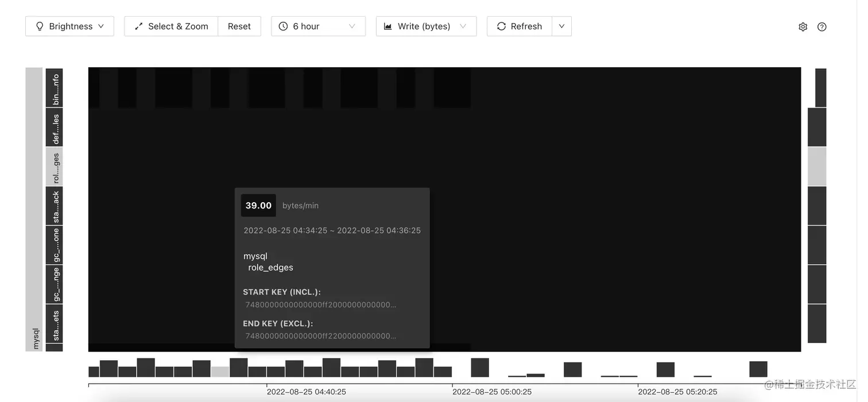
Task: Activate the Select & Zoom button
Action: coord(171,26)
